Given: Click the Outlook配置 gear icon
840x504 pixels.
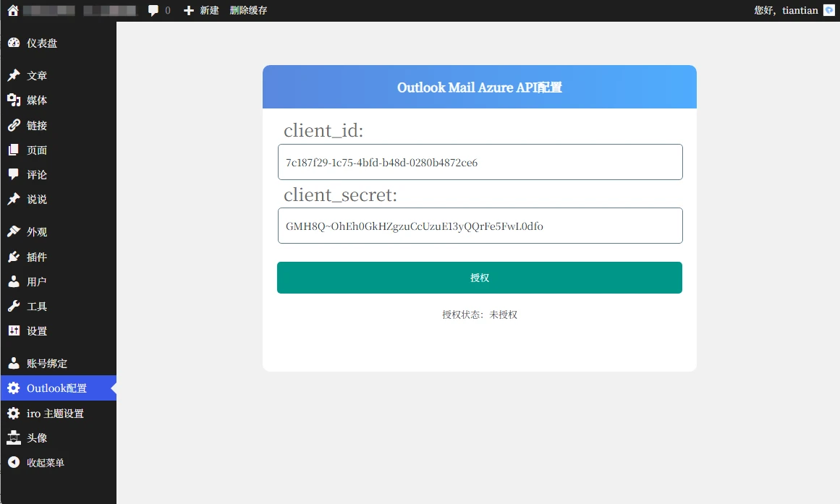Looking at the screenshot, I should click(14, 388).
